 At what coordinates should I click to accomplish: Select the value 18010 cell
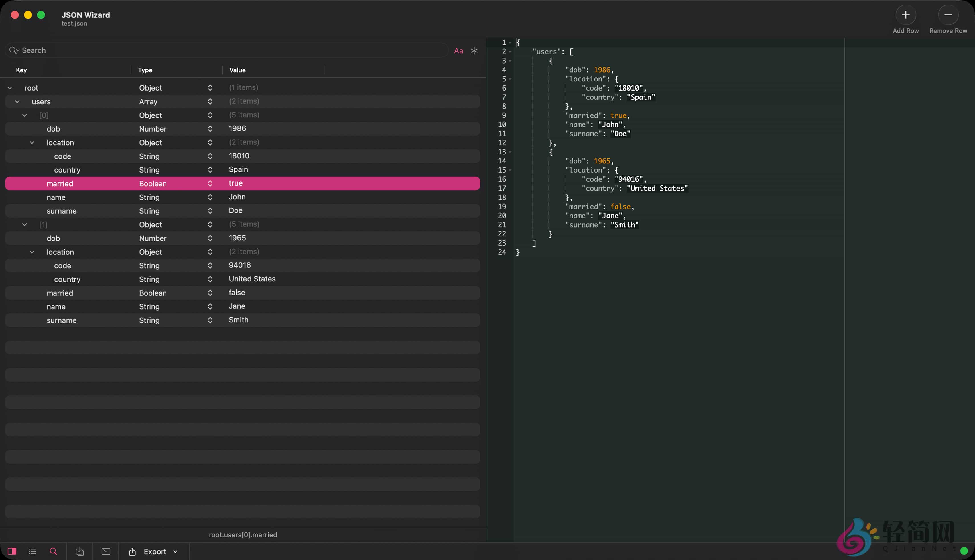239,156
